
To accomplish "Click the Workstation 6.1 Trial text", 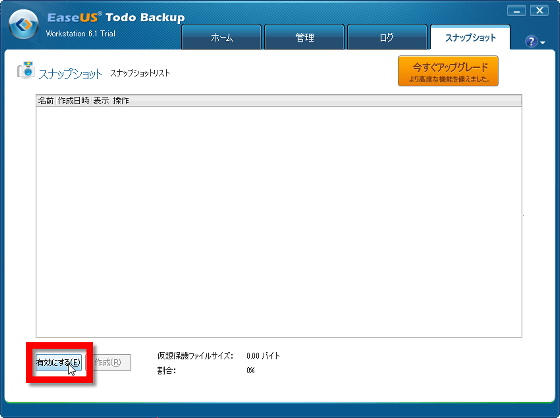I will point(81,34).
